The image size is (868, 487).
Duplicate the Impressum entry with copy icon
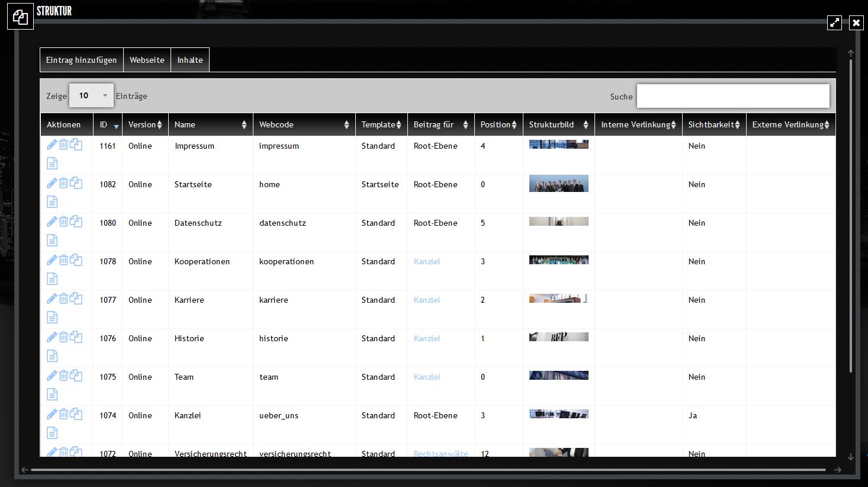(76, 145)
